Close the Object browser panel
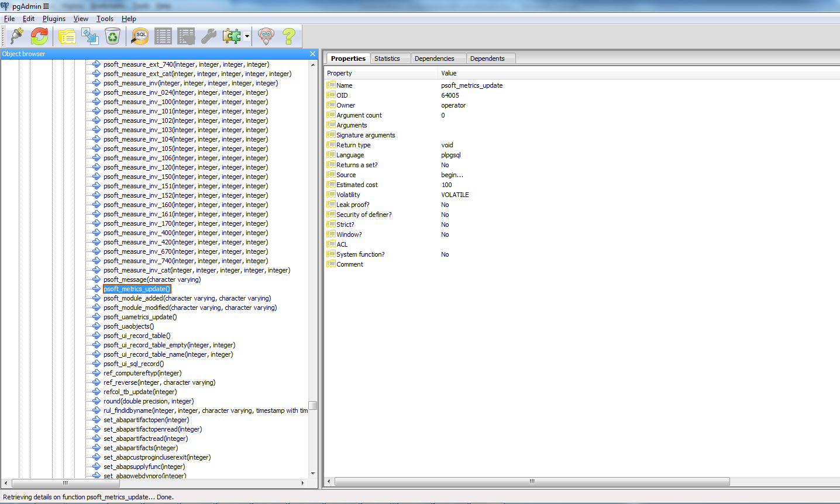 (x=312, y=54)
